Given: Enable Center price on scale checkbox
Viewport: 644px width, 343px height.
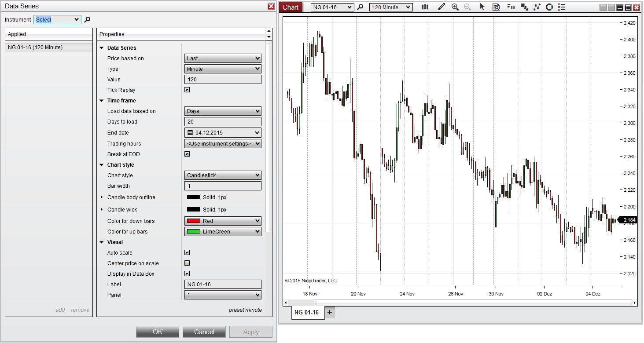Looking at the screenshot, I should click(187, 263).
